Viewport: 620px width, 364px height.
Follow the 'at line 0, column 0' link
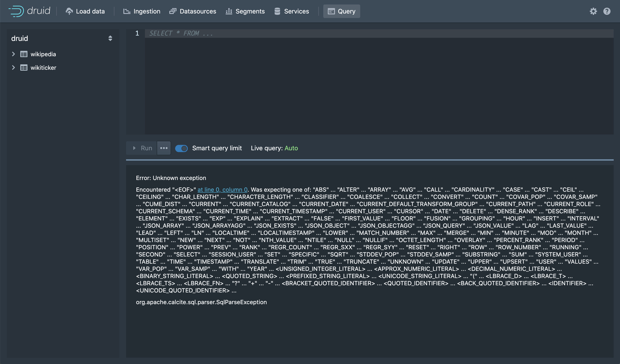coord(222,189)
